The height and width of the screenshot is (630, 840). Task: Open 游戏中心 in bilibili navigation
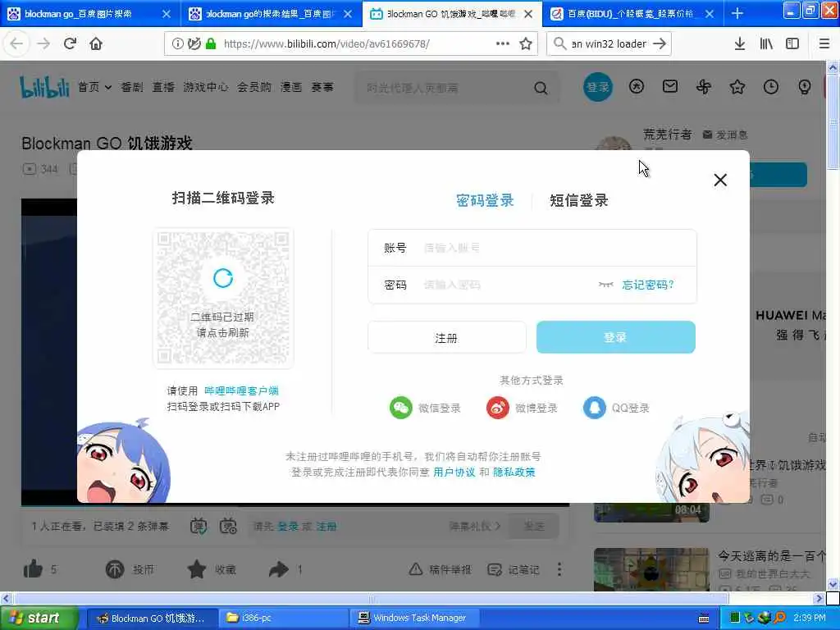(x=206, y=87)
